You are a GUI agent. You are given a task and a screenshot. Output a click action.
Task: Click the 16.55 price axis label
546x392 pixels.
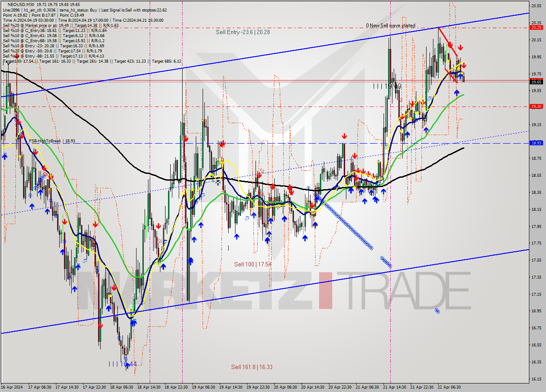[536, 345]
